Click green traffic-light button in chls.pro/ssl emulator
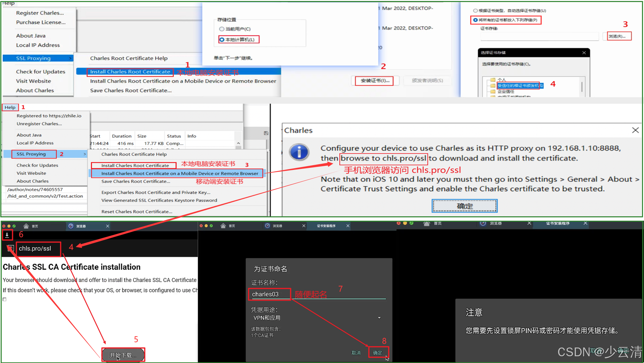This screenshot has height=363, width=644. point(14,226)
